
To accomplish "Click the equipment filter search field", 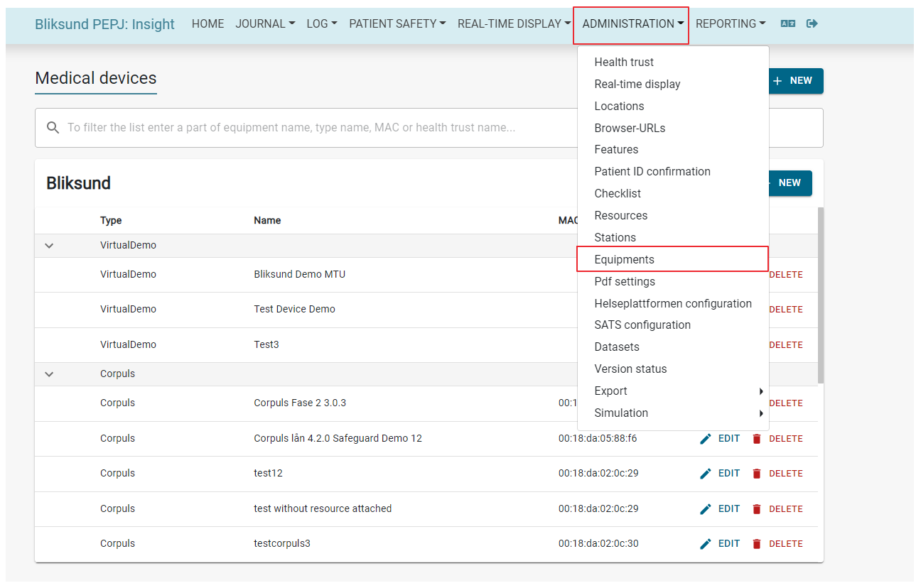I will (x=429, y=128).
